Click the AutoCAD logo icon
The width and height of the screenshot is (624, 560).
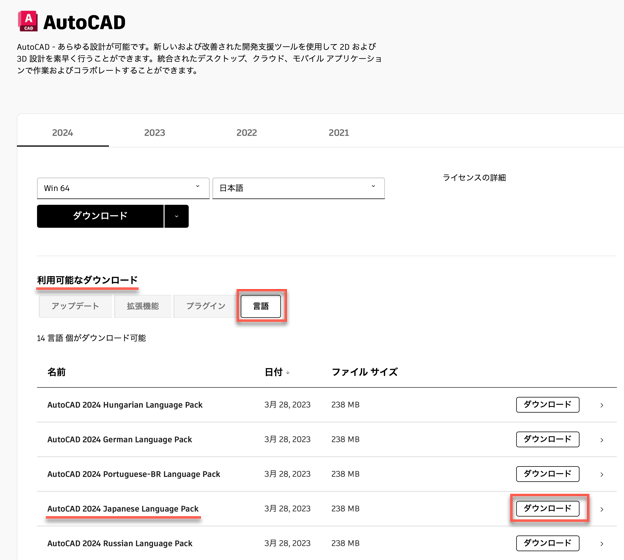click(x=28, y=21)
